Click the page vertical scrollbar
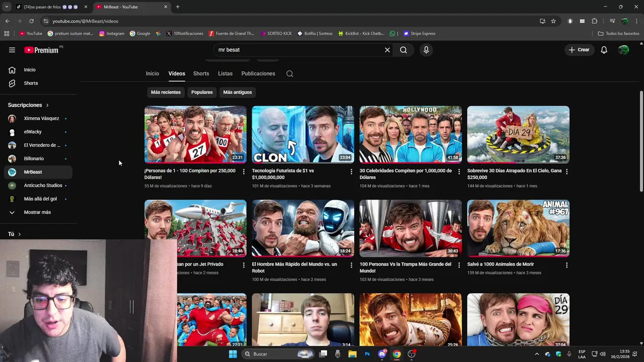 (641, 141)
